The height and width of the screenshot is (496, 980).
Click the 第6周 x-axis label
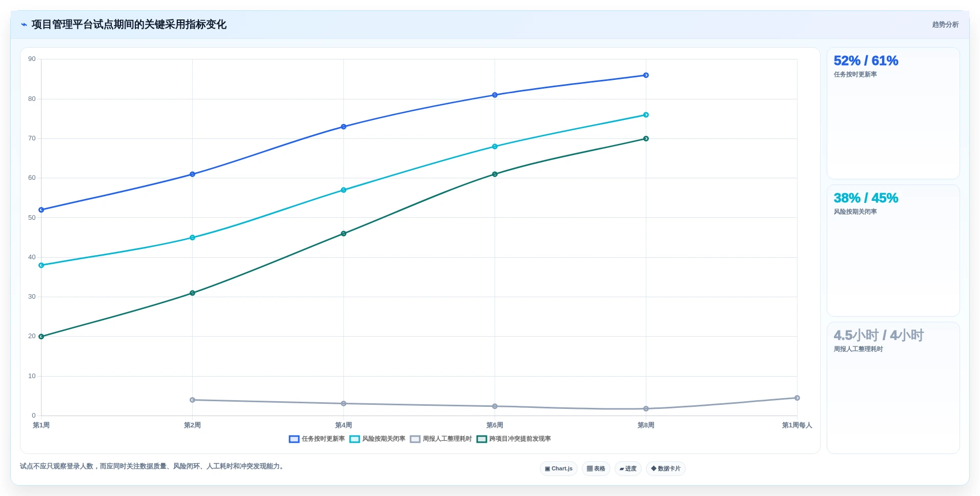tap(495, 425)
